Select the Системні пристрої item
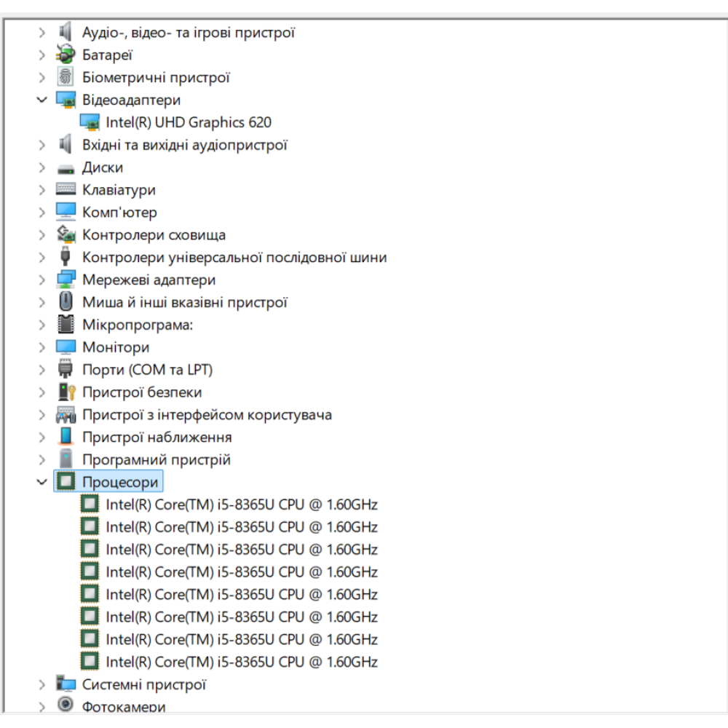Image resolution: width=728 pixels, height=728 pixels. 143,684
